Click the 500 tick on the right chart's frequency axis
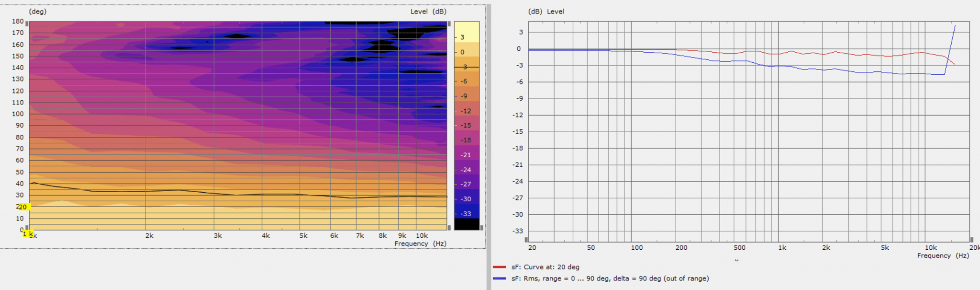This screenshot has height=290, width=980. coord(740,248)
